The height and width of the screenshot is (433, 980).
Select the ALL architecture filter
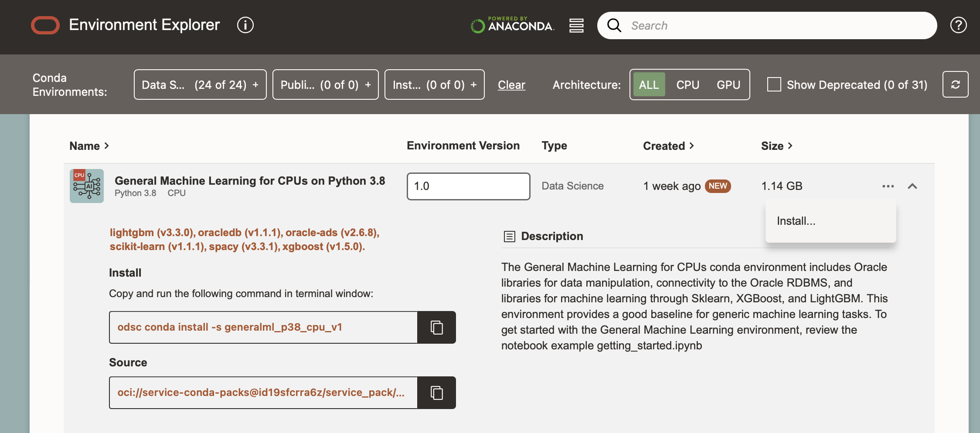(x=649, y=85)
